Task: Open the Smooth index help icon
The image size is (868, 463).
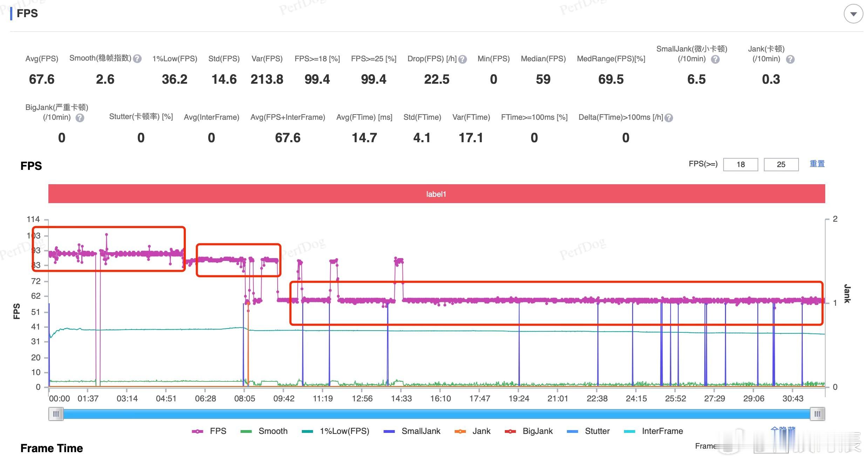Action: coord(137,59)
